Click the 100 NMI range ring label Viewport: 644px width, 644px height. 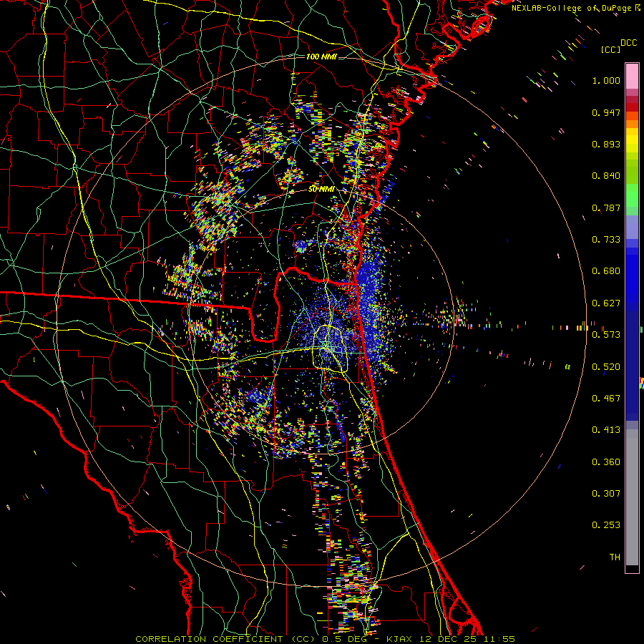click(x=321, y=57)
